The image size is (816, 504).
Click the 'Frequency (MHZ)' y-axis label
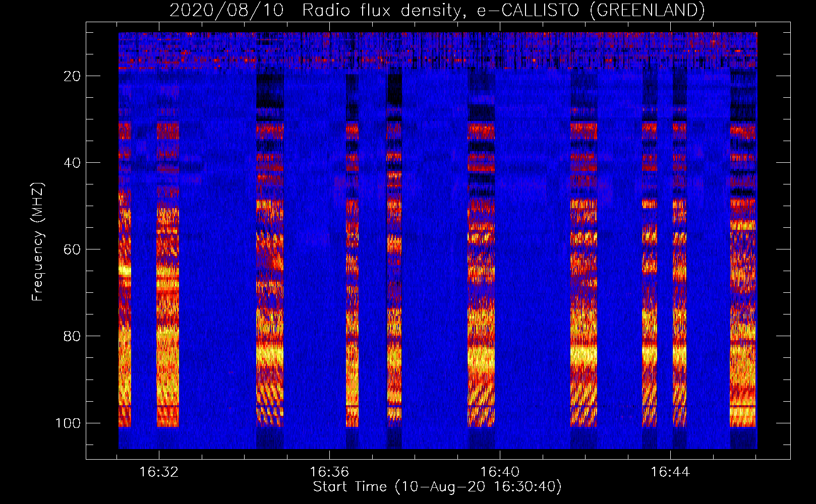pos(38,242)
